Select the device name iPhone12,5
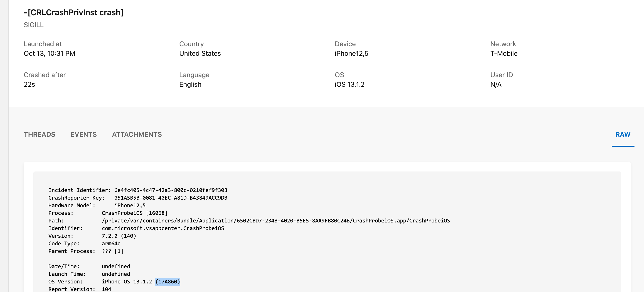Viewport: 644px width, 292px height. pyautogui.click(x=351, y=53)
